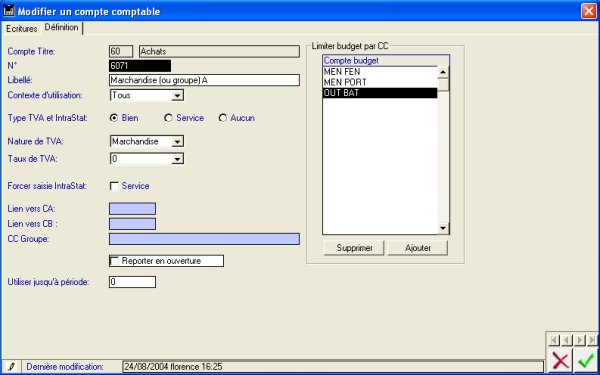This screenshot has height=375, width=600.
Task: Go to last record navigation arrow
Action: [592, 340]
